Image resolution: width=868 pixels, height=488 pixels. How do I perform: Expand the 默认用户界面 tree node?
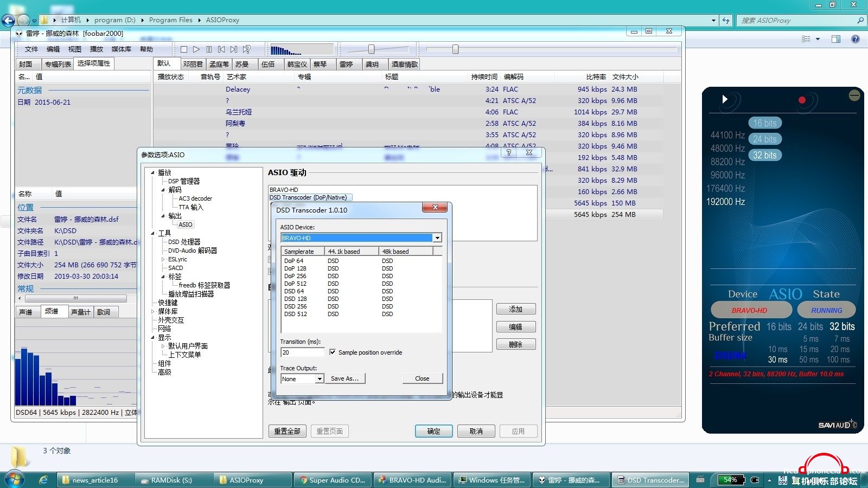click(x=163, y=346)
